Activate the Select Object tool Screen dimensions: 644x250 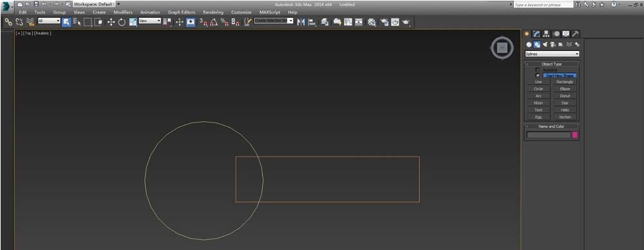pos(66,22)
